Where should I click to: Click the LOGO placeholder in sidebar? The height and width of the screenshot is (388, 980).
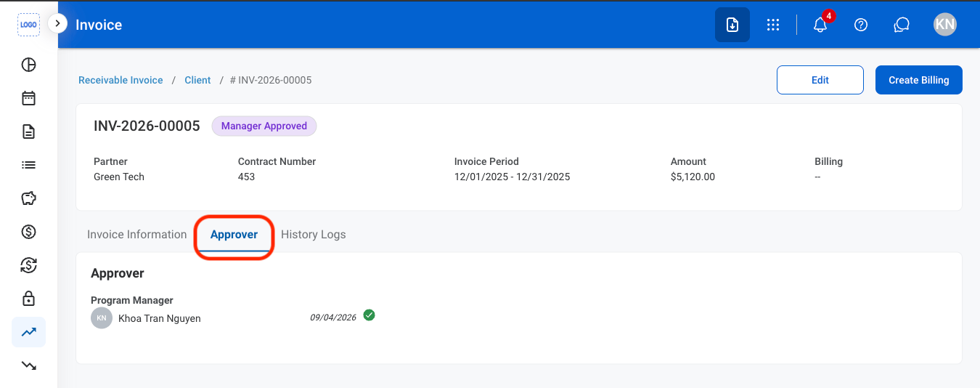coord(28,25)
